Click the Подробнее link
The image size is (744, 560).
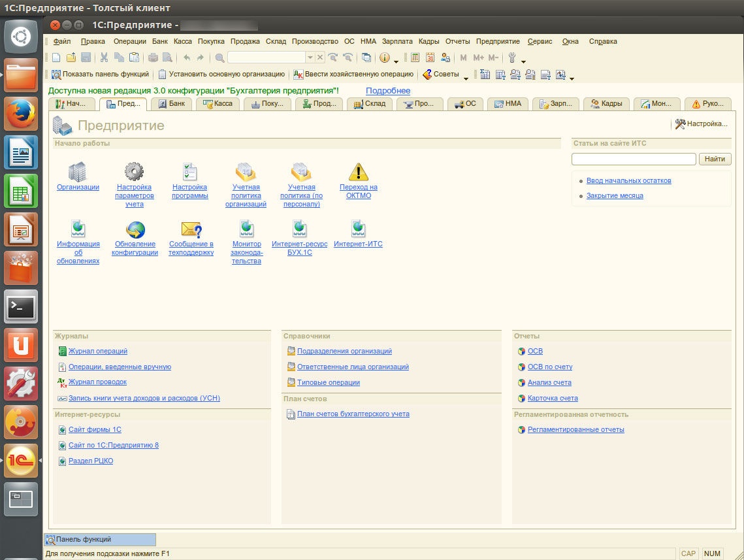pos(388,91)
